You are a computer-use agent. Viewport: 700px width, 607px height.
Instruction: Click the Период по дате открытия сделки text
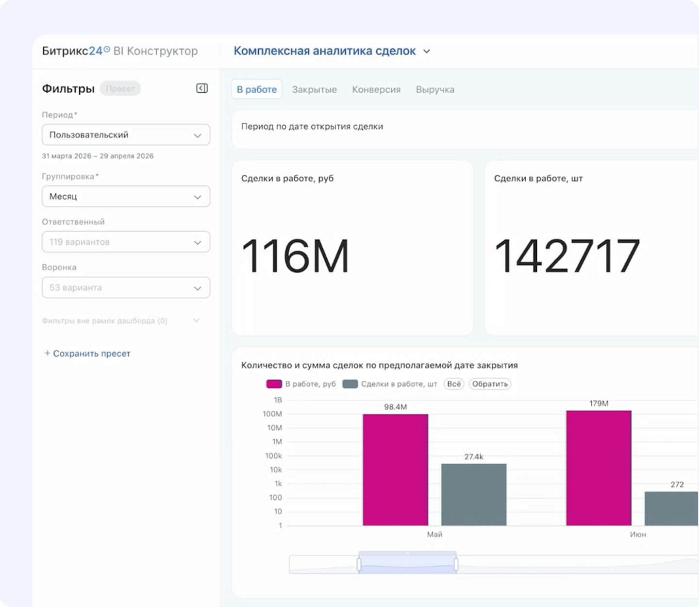pyautogui.click(x=312, y=126)
